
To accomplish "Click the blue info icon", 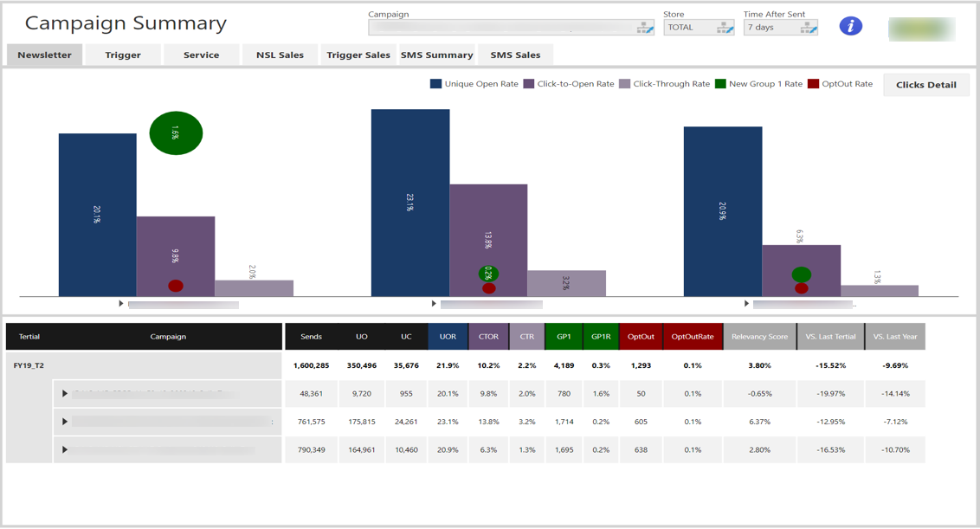I will click(x=851, y=26).
